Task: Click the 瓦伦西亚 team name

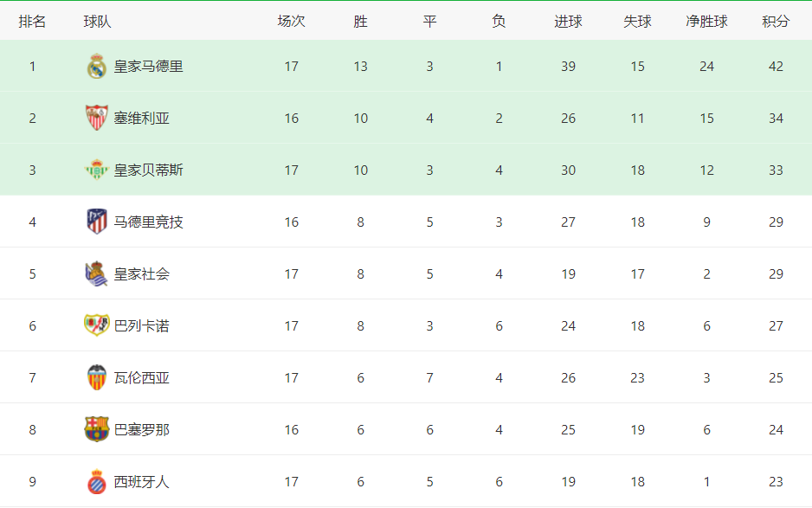Action: click(142, 378)
